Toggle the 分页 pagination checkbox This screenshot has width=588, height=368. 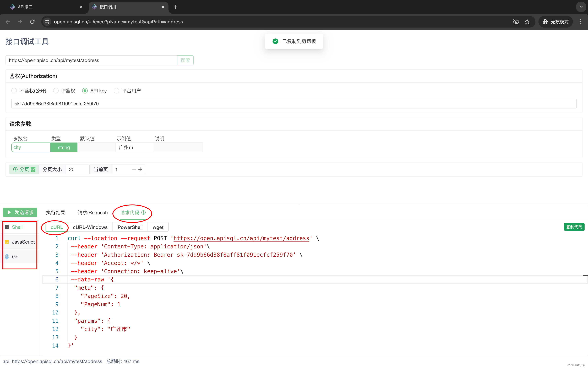point(33,169)
